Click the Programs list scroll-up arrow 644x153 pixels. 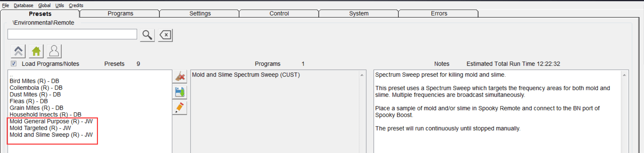362,75
